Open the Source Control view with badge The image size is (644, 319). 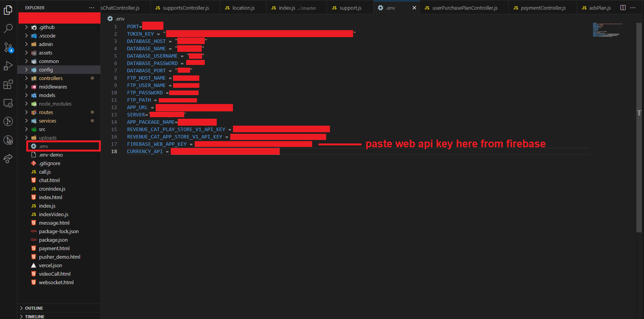coord(8,47)
